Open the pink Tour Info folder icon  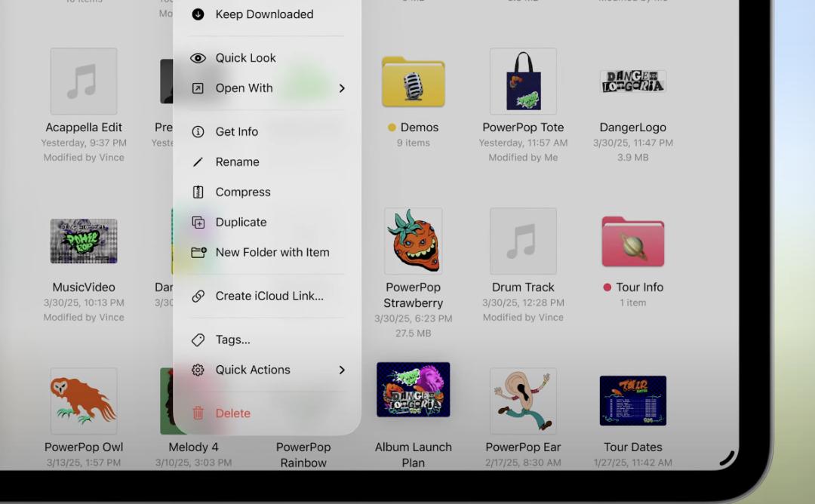point(633,241)
